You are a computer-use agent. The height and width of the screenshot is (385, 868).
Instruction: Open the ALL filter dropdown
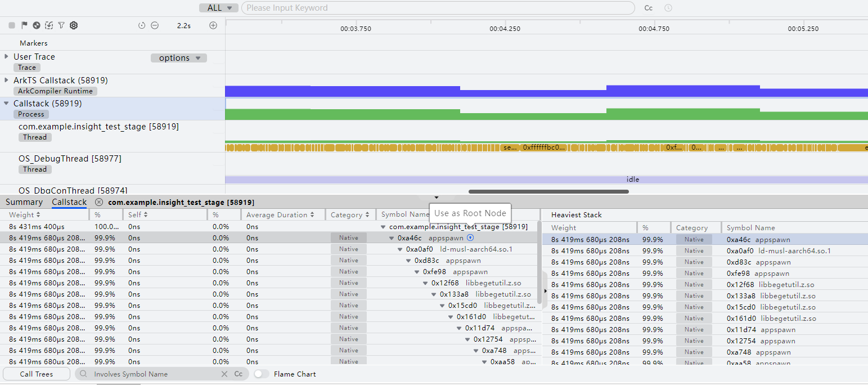click(219, 8)
